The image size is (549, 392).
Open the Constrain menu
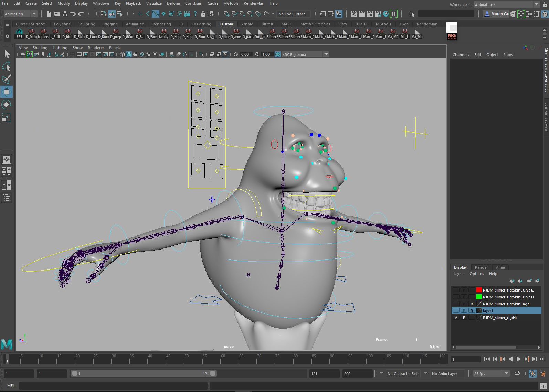click(194, 3)
